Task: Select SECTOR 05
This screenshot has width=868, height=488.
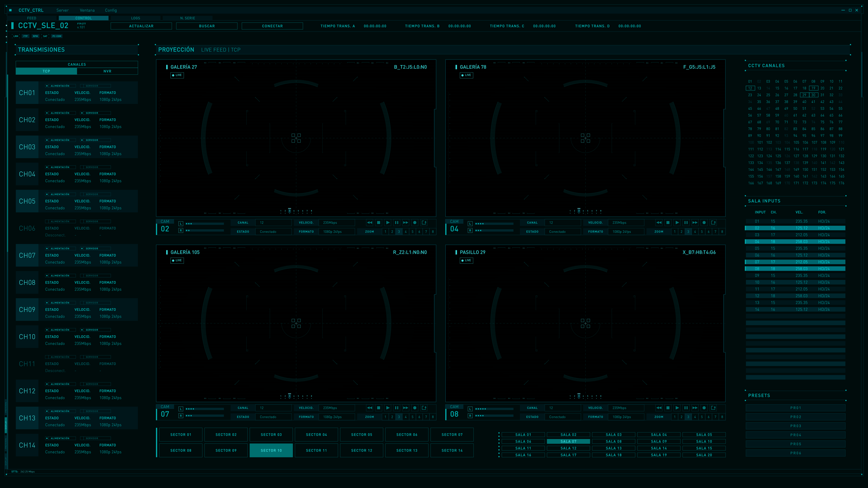Action: coord(362,435)
